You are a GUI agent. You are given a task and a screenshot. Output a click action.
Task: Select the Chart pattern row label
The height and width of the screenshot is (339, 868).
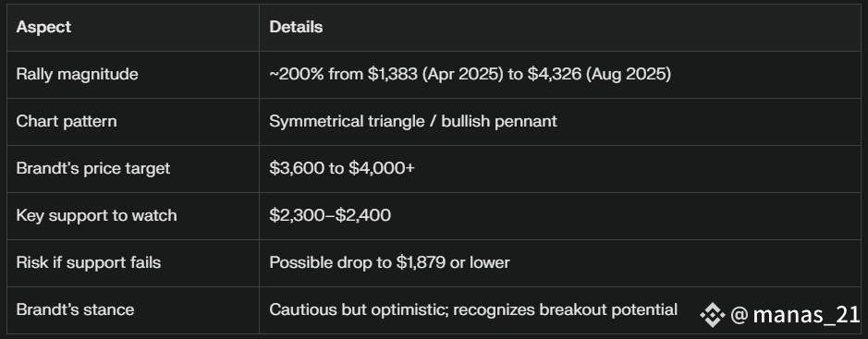point(67,121)
